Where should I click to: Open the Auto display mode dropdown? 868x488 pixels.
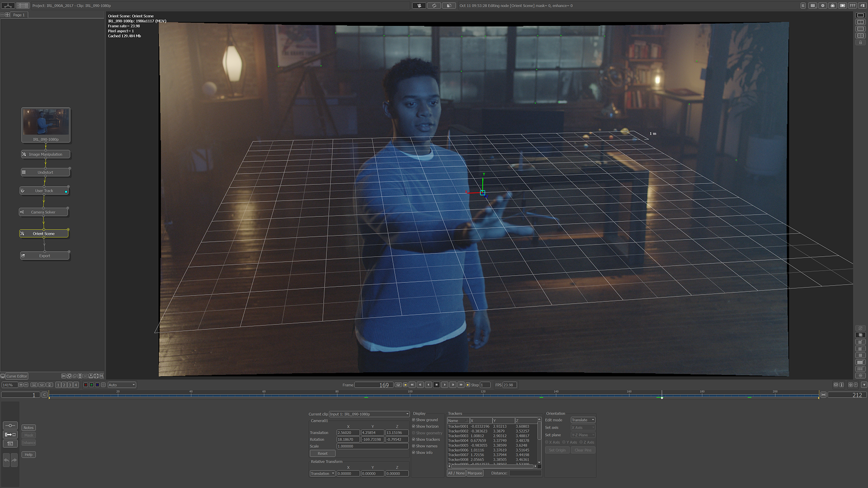click(122, 385)
